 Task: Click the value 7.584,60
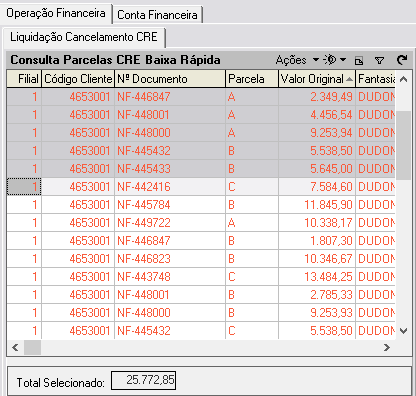pyautogui.click(x=331, y=187)
